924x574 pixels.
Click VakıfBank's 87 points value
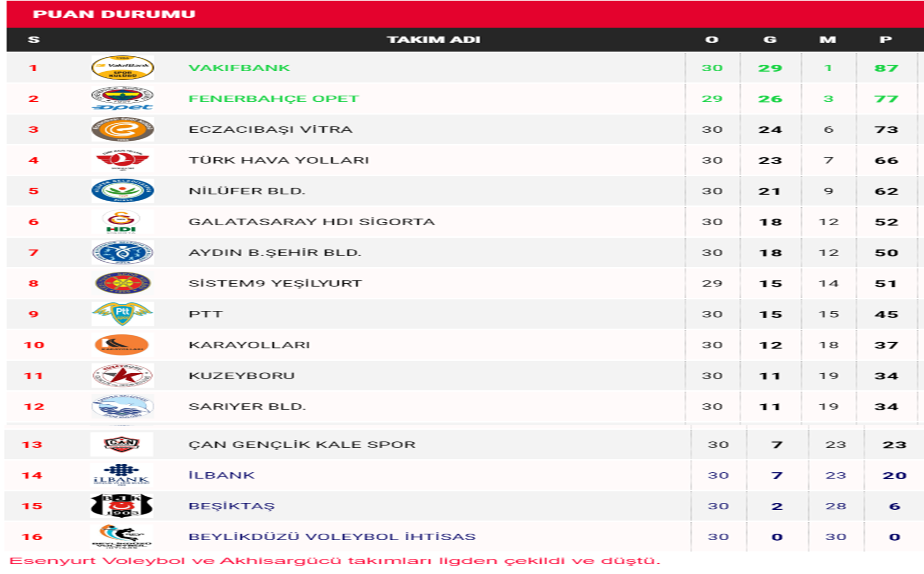click(886, 68)
